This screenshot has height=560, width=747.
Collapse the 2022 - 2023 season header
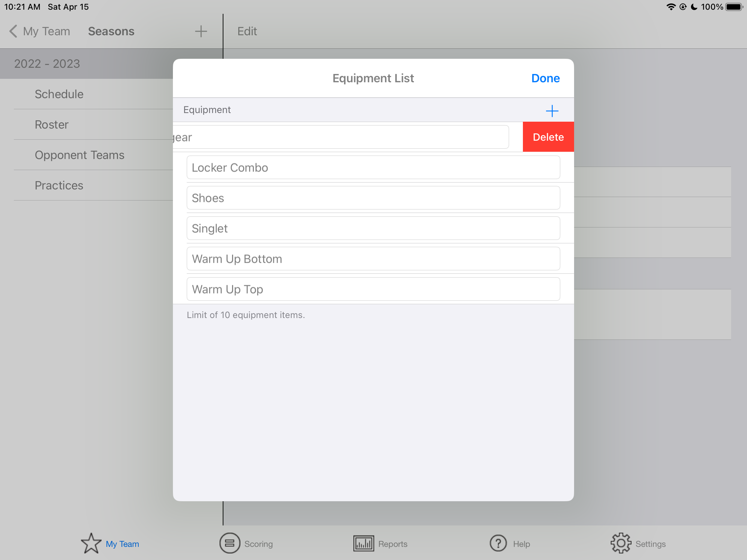(x=47, y=64)
